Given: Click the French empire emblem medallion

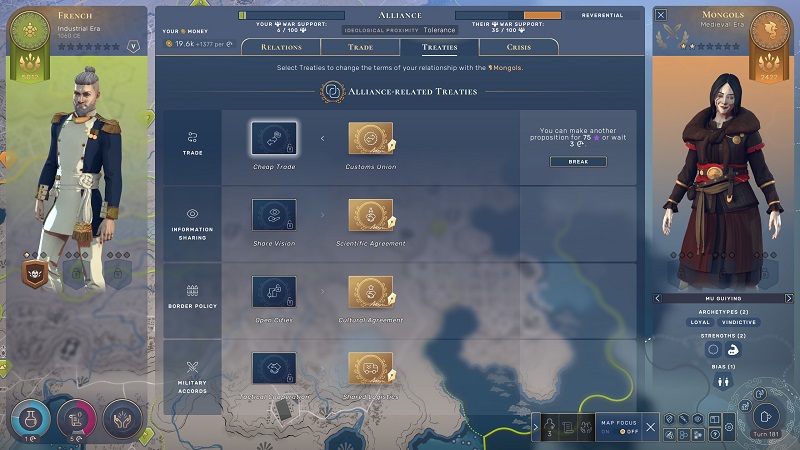Looking at the screenshot, I should pos(30,30).
